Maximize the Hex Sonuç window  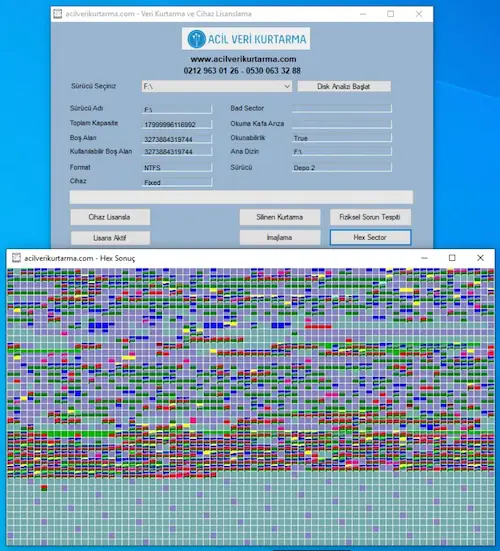[452, 258]
